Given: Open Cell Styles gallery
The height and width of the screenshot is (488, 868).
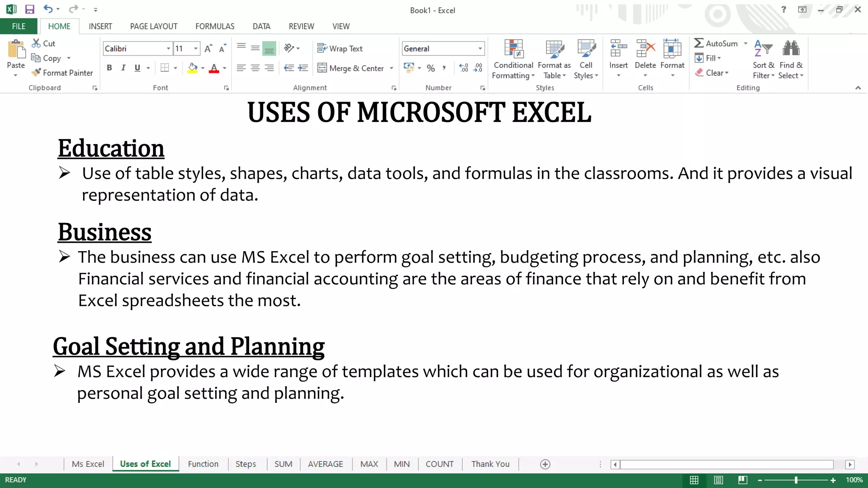Looking at the screenshot, I should [586, 59].
